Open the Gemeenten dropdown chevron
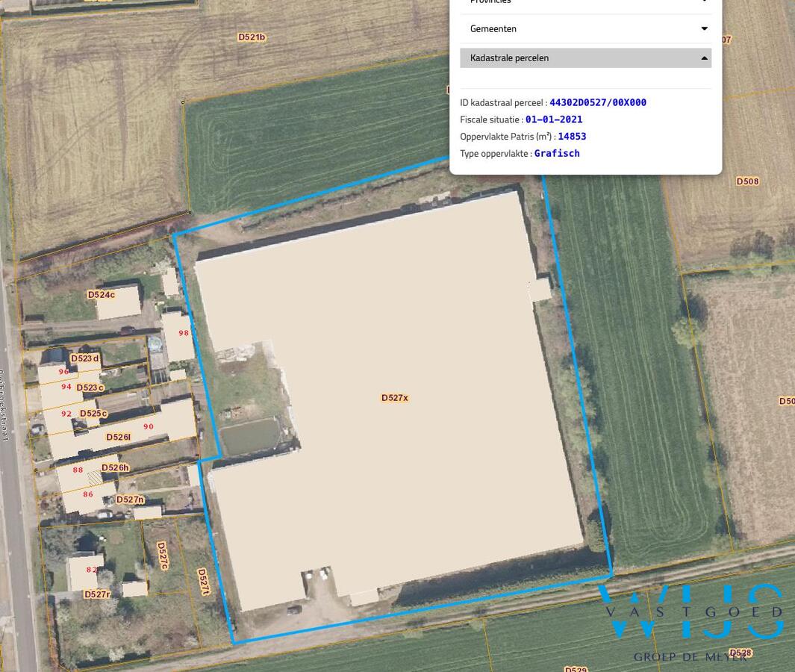The width and height of the screenshot is (795, 672). click(x=702, y=28)
